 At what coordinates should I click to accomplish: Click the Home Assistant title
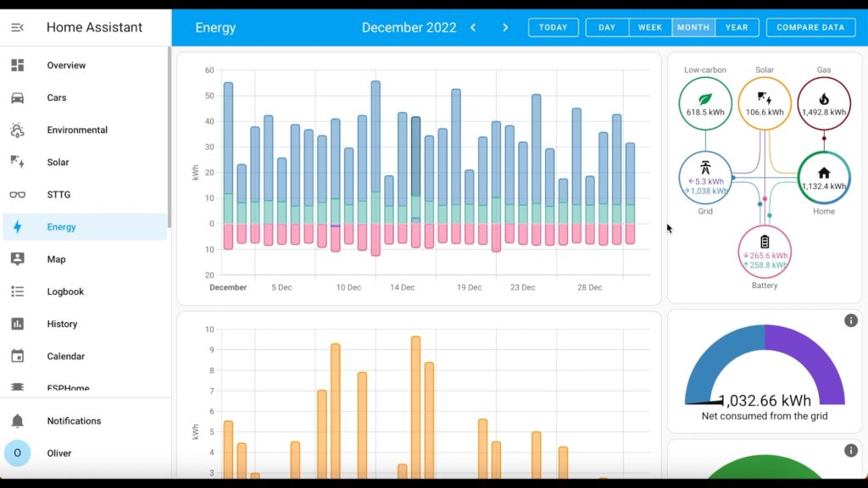[x=94, y=27]
